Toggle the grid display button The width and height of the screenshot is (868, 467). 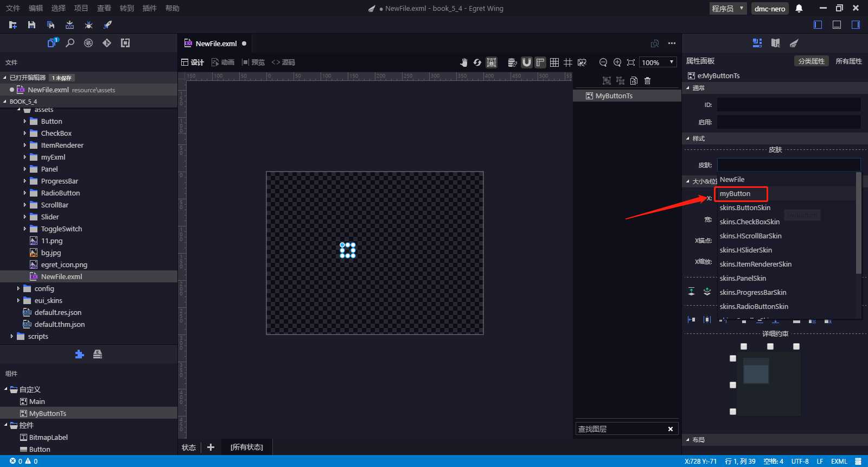[554, 62]
